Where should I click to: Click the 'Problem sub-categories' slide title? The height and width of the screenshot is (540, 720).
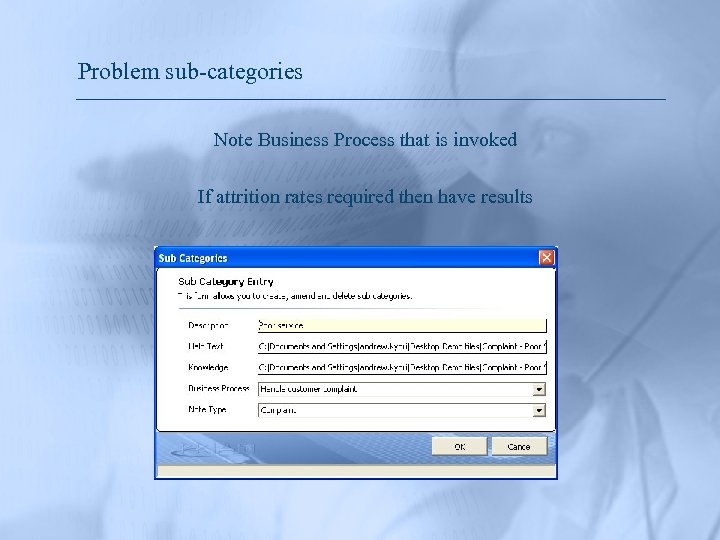point(190,72)
